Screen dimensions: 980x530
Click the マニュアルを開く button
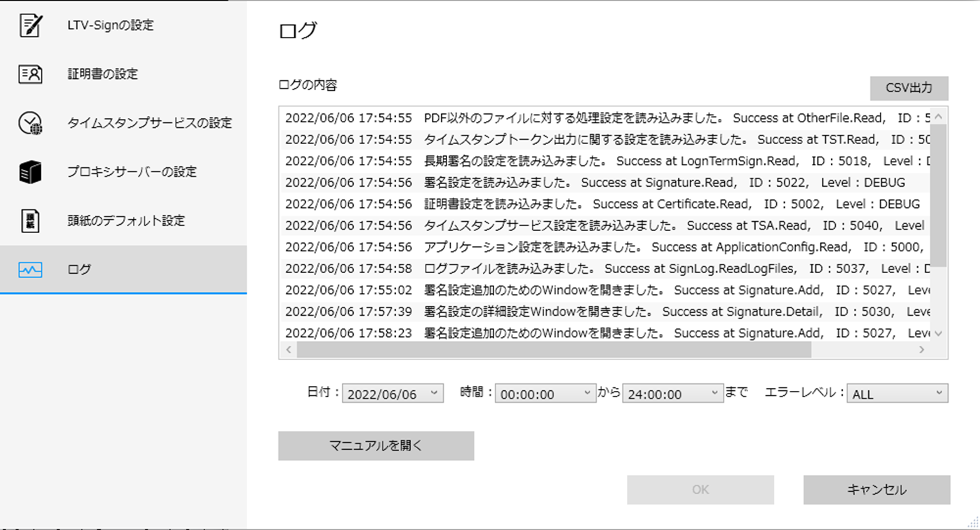click(x=376, y=446)
